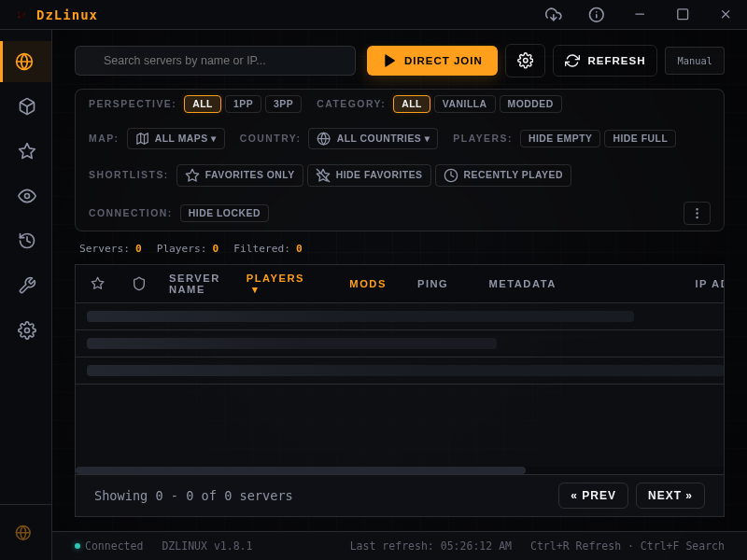The height and width of the screenshot is (560, 747).
Task: Sort by MODS column header
Action: tap(367, 284)
